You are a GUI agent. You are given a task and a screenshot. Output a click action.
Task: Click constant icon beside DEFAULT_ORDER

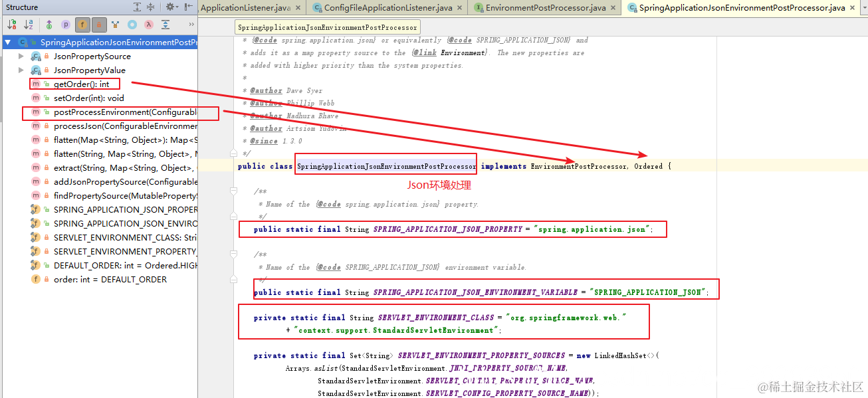(36, 266)
